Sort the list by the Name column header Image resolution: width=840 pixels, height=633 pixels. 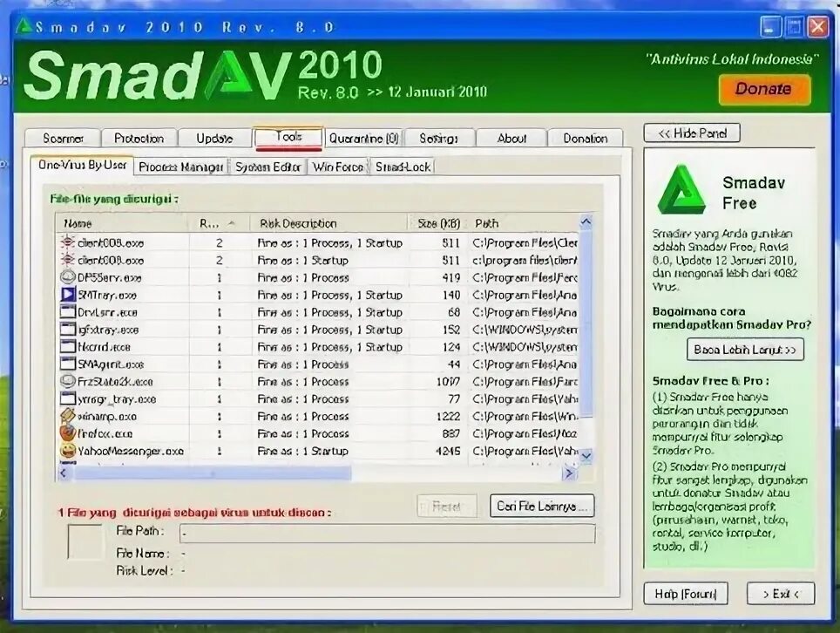122,223
